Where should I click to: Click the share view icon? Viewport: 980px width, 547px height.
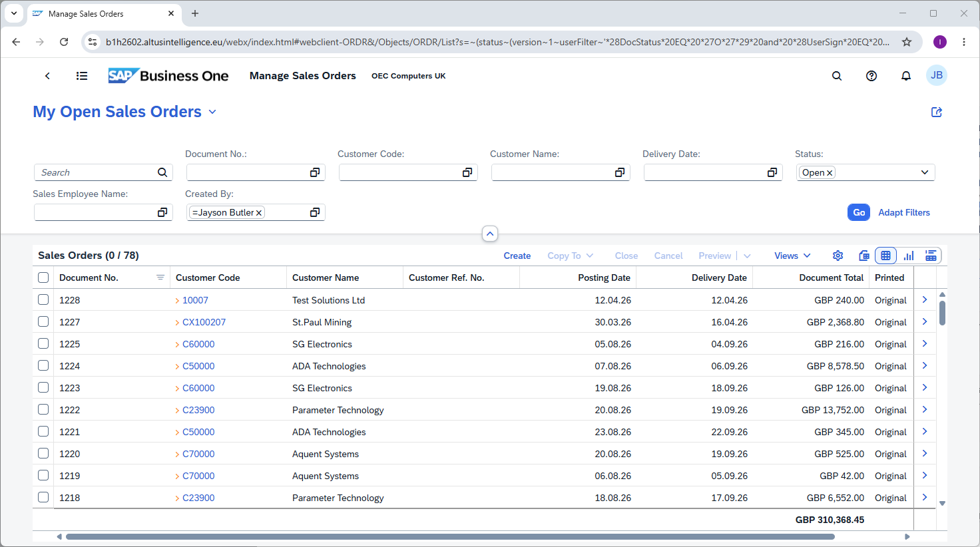pos(937,112)
